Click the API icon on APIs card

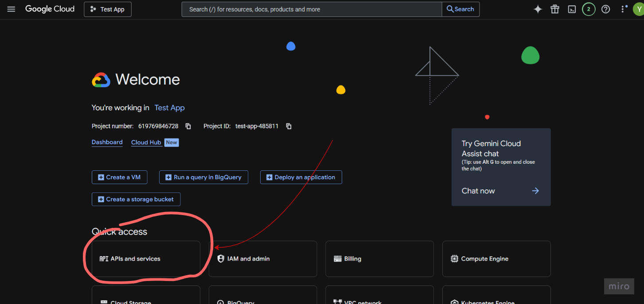coord(104,259)
